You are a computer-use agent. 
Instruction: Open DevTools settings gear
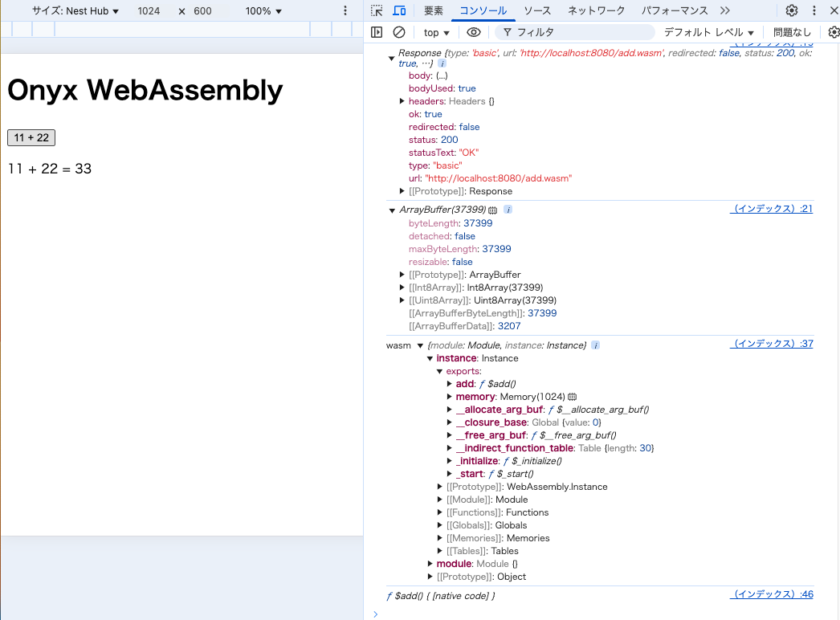(x=792, y=10)
